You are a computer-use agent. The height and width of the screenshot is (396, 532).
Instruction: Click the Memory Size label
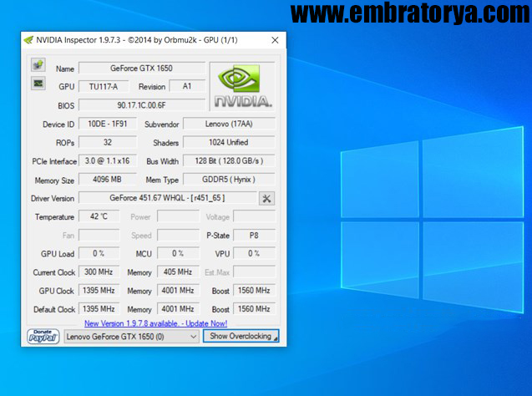pos(54,180)
